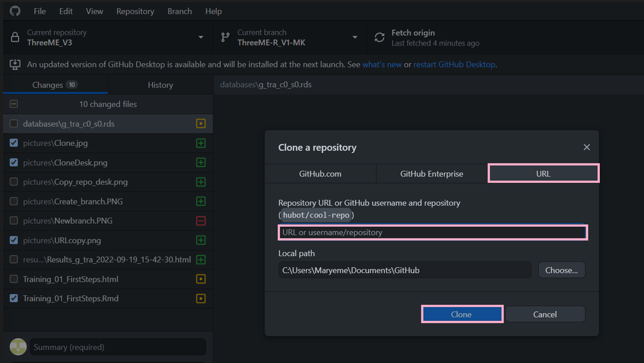644x363 pixels.
Task: Check the databases\g_tra_c0_s0.rds file checkbox
Action: [14, 124]
